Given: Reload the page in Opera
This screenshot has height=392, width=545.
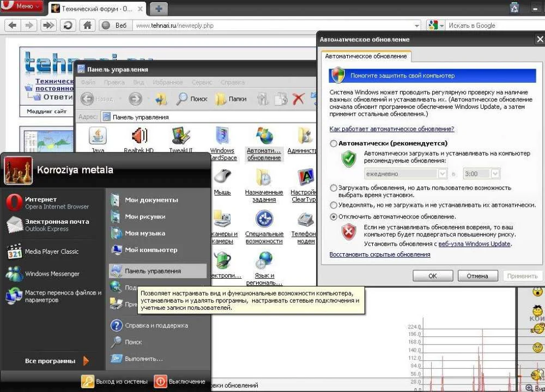Looking at the screenshot, I should pyautogui.click(x=68, y=26).
